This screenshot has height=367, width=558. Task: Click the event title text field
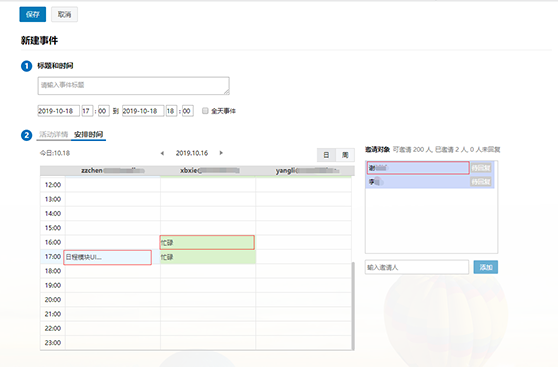pyautogui.click(x=133, y=86)
